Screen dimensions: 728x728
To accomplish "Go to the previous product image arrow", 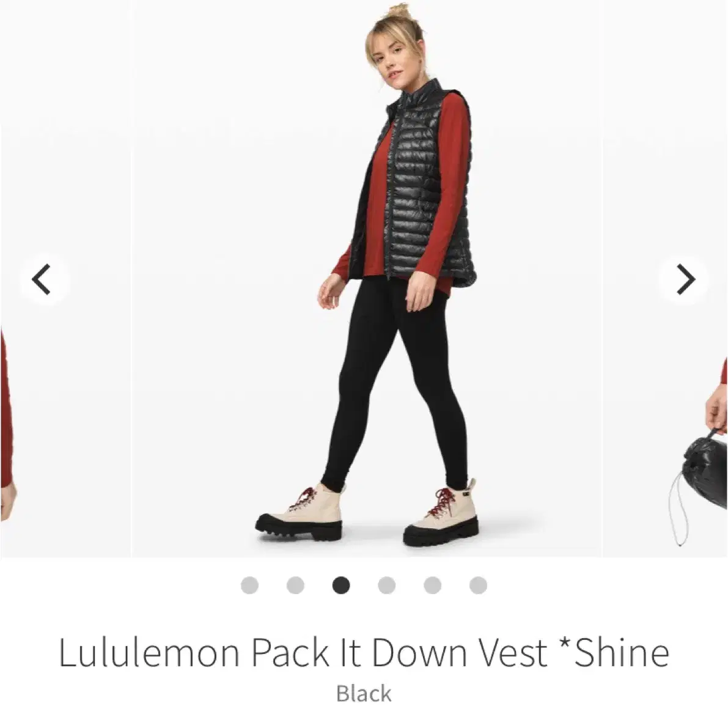I will click(42, 279).
